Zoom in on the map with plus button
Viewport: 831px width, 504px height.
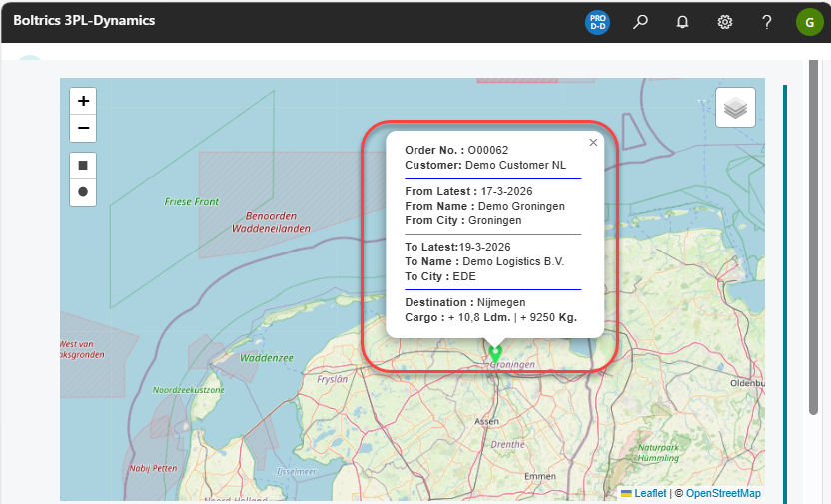(x=83, y=101)
